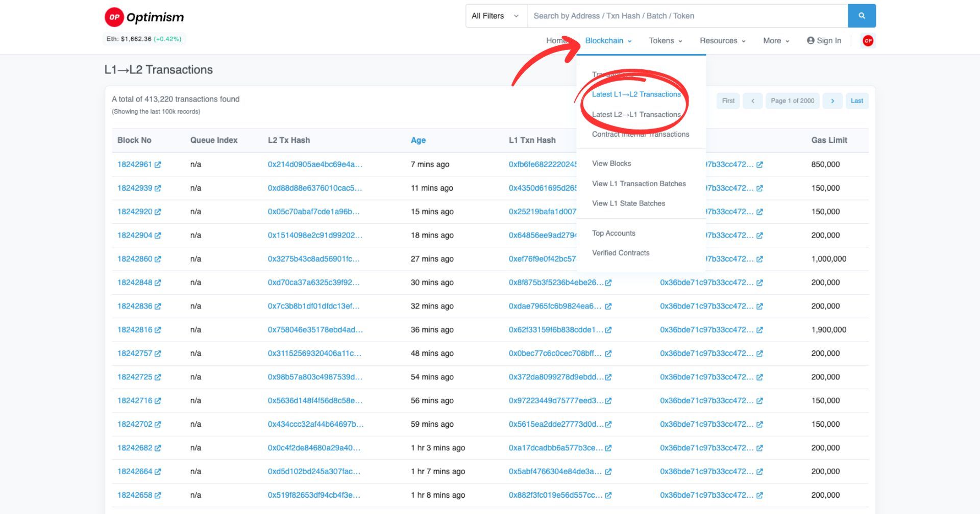Open block number 18242716
The width and height of the screenshot is (980, 514).
[135, 400]
